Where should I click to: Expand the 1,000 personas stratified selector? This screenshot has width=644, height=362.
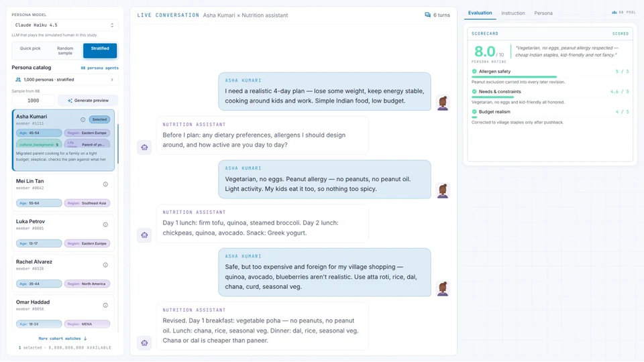64,80
